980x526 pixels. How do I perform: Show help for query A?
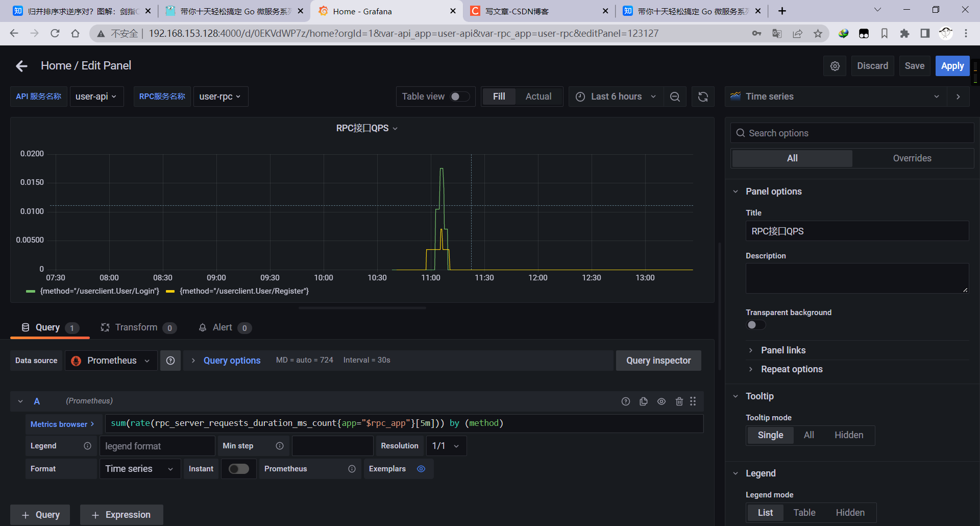coord(626,401)
